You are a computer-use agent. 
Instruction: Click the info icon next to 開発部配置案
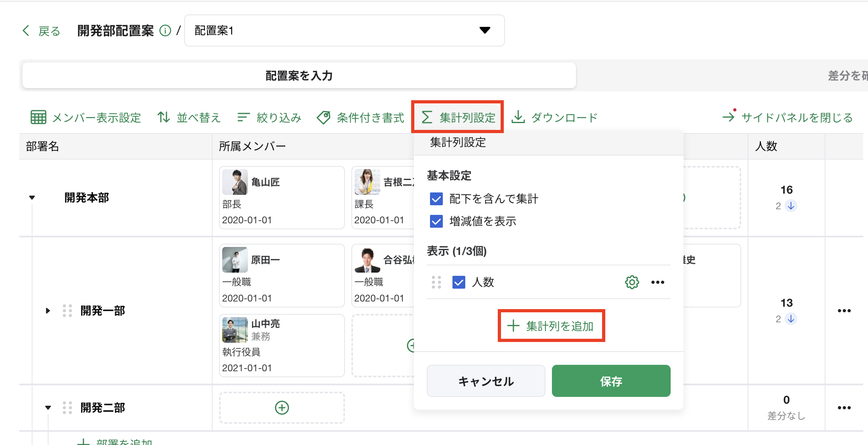pyautogui.click(x=165, y=31)
